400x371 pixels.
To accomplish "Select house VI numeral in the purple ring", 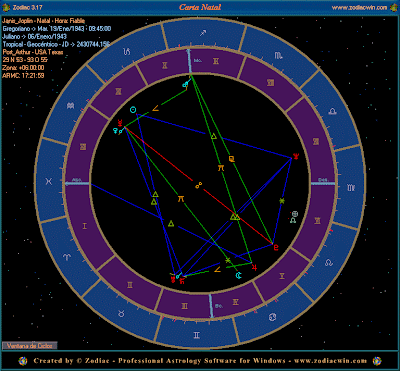I will pyautogui.click(x=318, y=220).
